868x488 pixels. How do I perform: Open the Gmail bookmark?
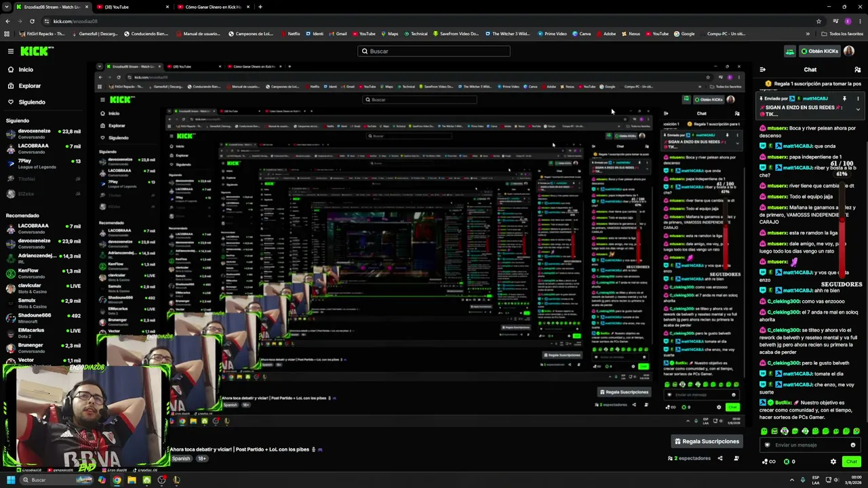coord(338,34)
